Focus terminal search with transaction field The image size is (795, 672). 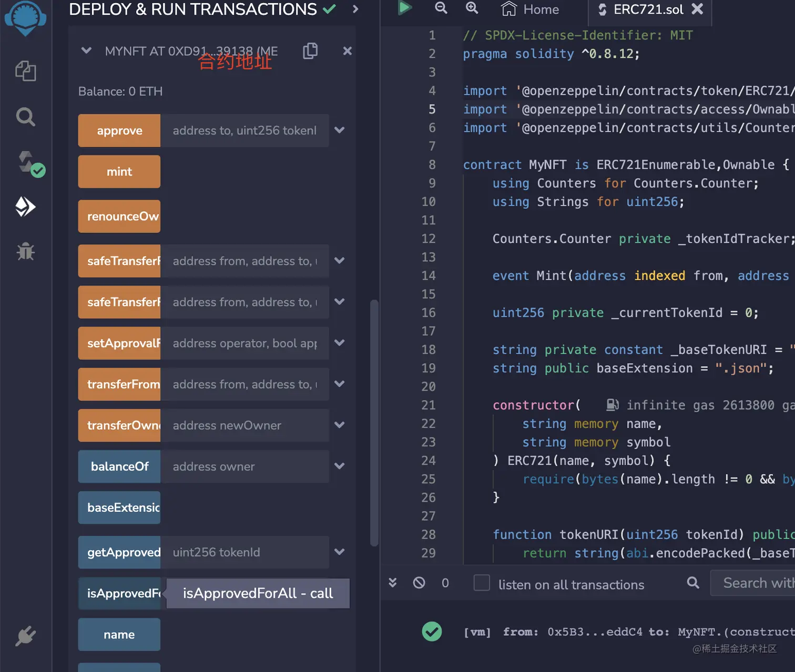coord(752,583)
